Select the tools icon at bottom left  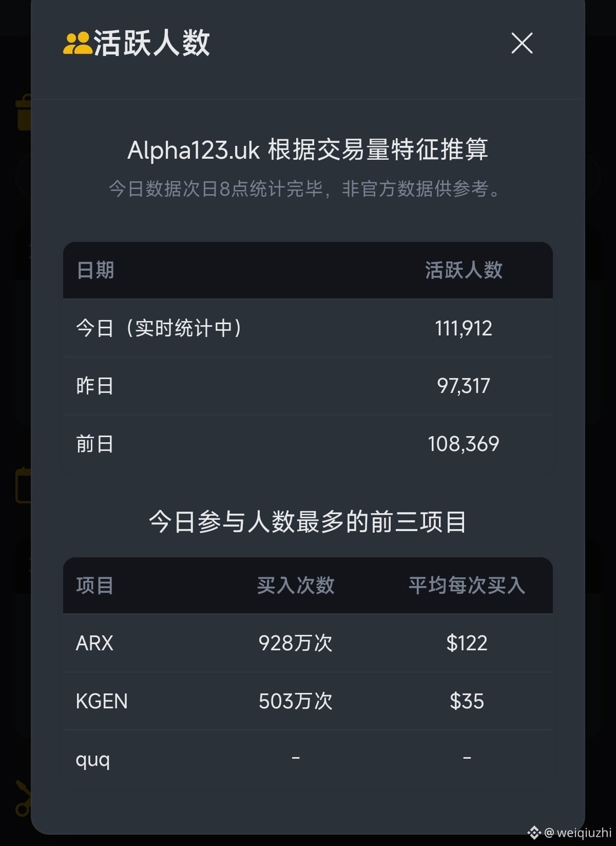(x=23, y=799)
